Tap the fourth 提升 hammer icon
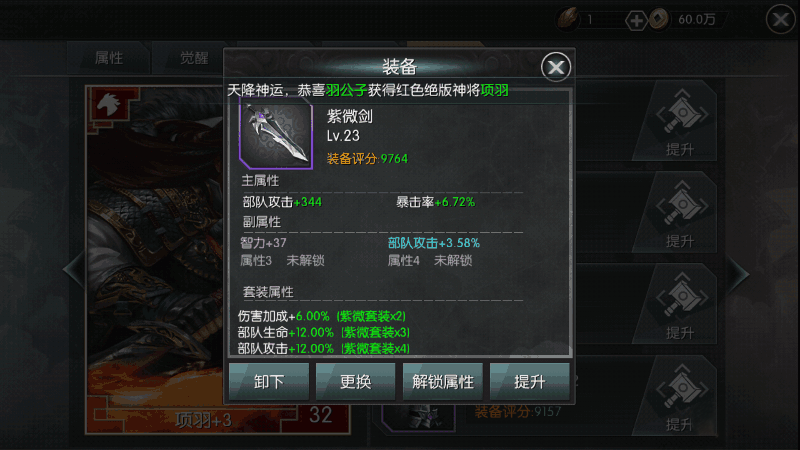The height and width of the screenshot is (450, 800). 681,397
